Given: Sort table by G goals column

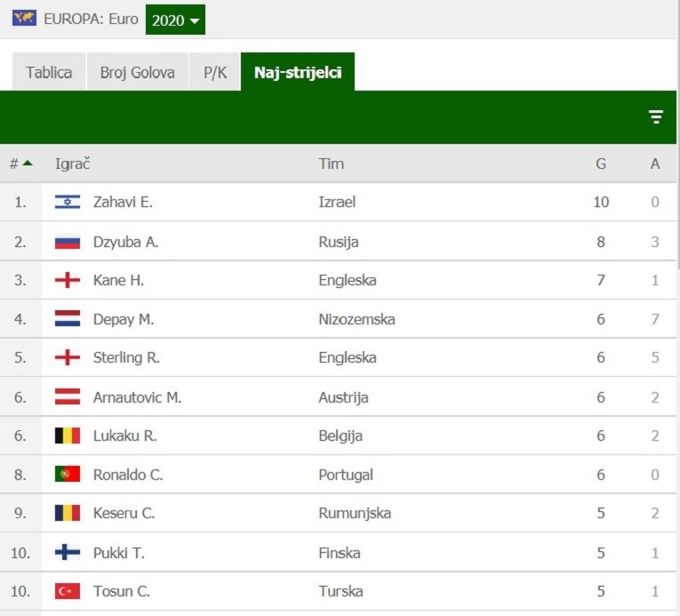Looking at the screenshot, I should (x=601, y=164).
